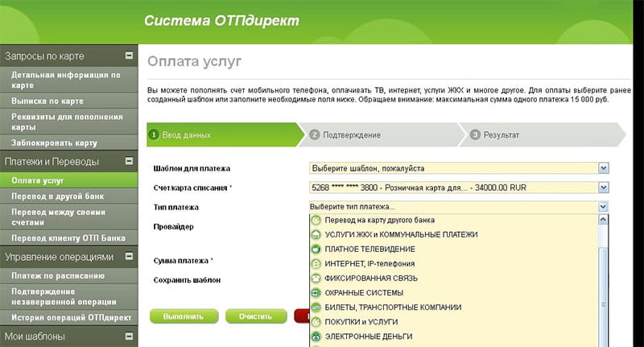644x347 pixels.
Task: Open История операций ОТПдирект
Action: (x=69, y=317)
